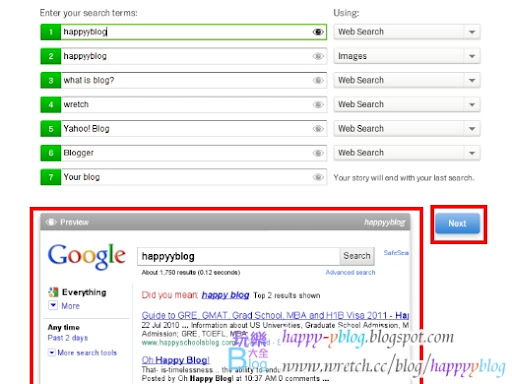Select the Everything filter
The width and height of the screenshot is (512, 384).
coord(84,292)
